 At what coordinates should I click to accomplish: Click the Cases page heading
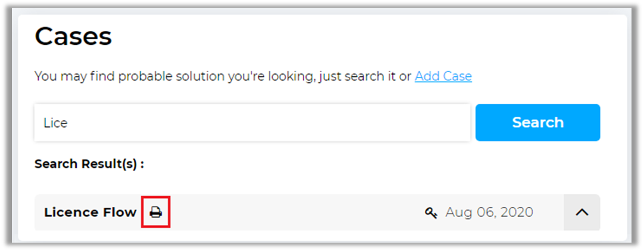73,37
